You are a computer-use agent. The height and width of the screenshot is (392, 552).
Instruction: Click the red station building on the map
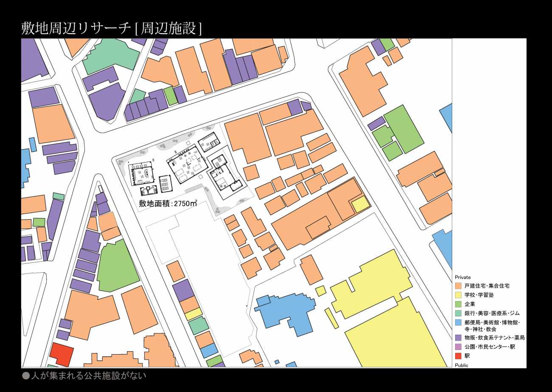click(61, 355)
